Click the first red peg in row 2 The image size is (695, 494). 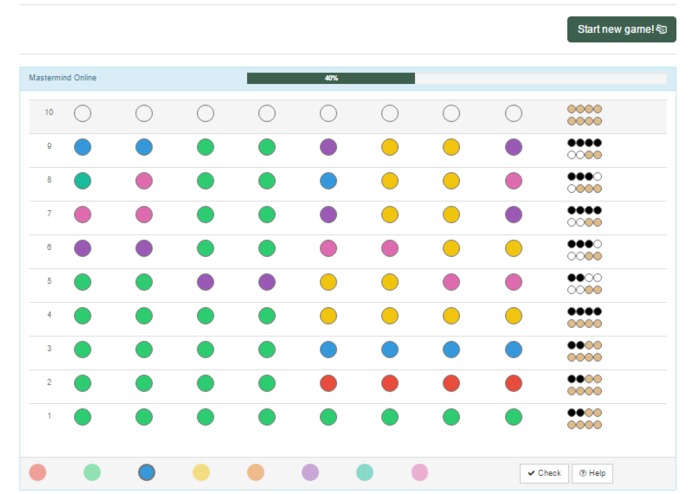point(328,383)
